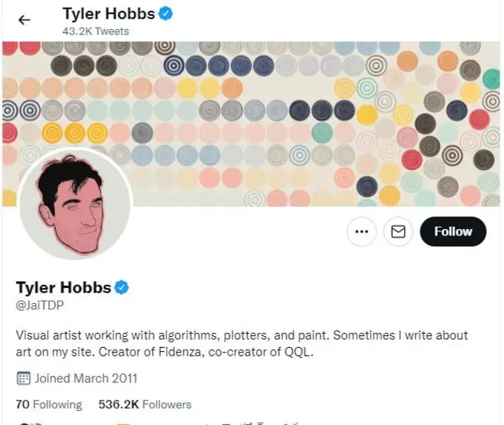Click the bio line starting with 'Visual artist'
Viewport: 504px width, 425px height.
242,335
